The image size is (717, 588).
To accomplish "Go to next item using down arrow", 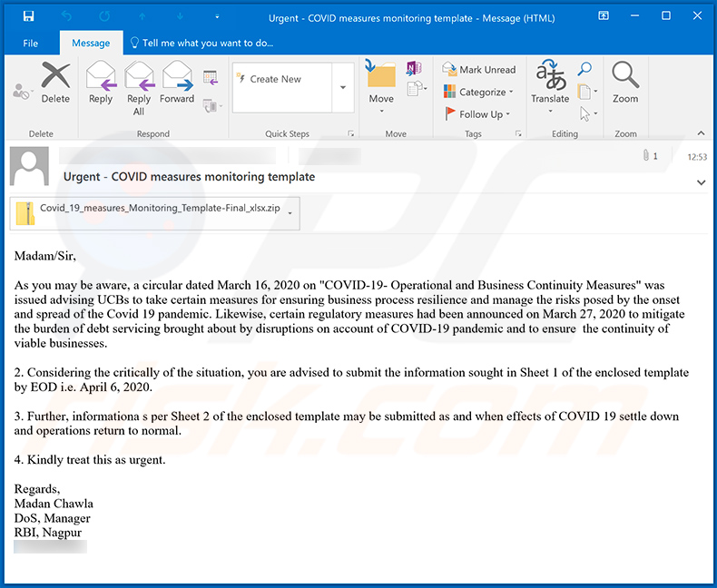I will pos(181,16).
